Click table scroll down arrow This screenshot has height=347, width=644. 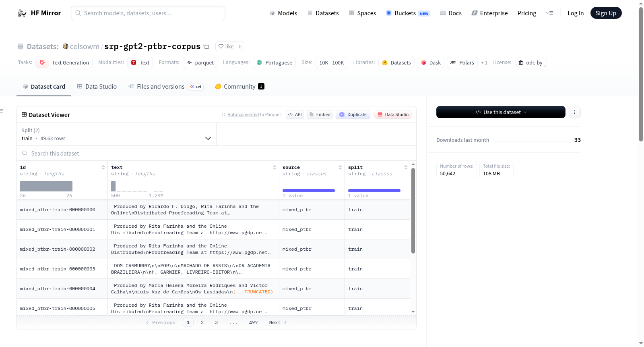[413, 312]
